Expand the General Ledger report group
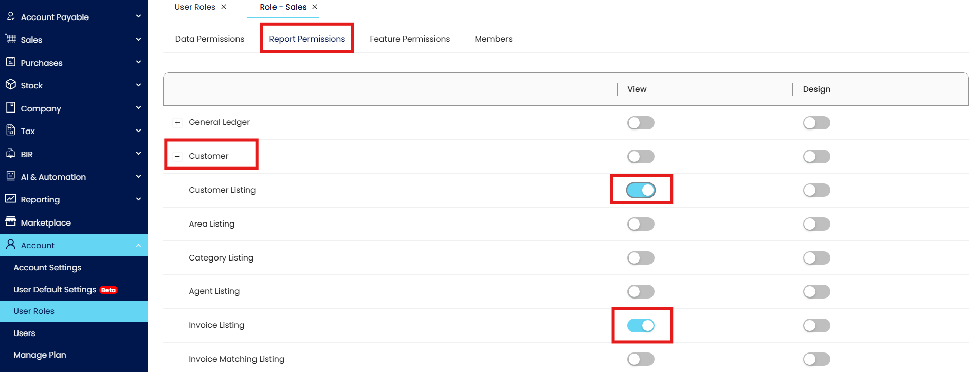 (177, 123)
